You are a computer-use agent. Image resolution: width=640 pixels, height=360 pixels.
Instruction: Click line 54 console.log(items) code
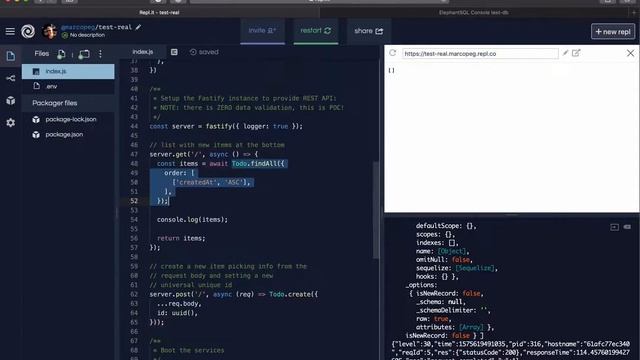[192, 220]
